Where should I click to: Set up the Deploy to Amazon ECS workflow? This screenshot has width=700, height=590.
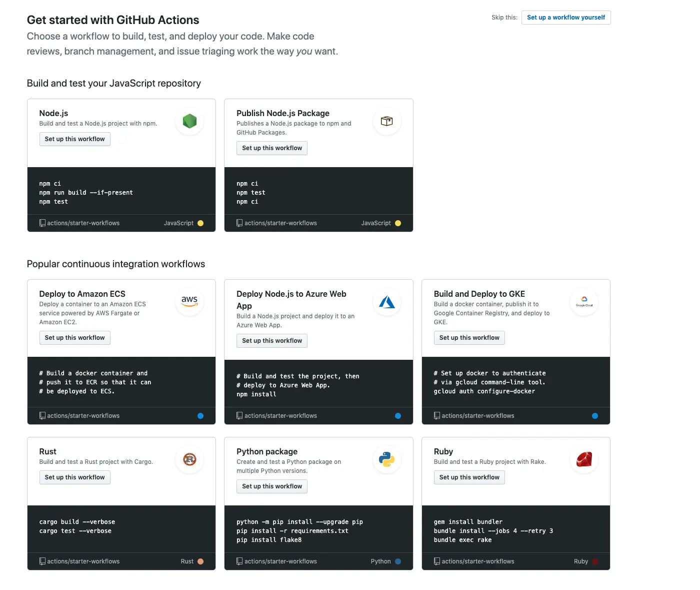[x=75, y=338]
